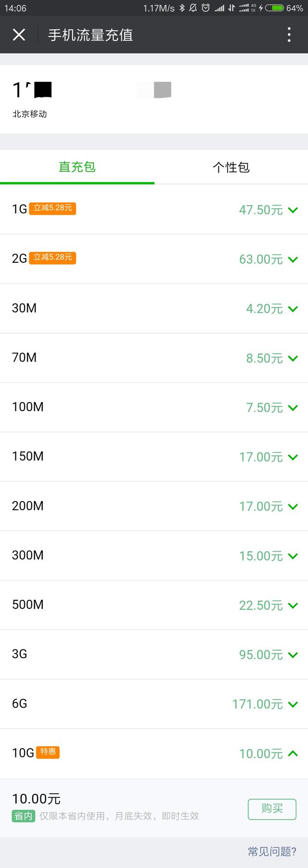Close the mobile data recharge page
Viewport: 308px width, 868px height.
(19, 35)
